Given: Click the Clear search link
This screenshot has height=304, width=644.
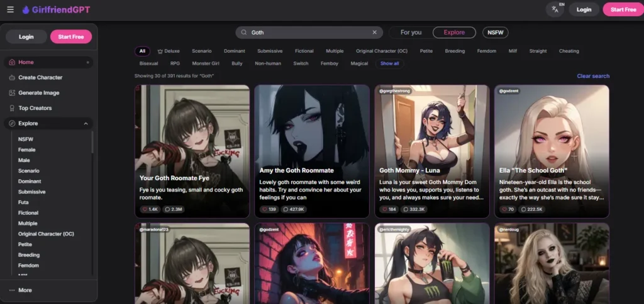Looking at the screenshot, I should coord(593,76).
